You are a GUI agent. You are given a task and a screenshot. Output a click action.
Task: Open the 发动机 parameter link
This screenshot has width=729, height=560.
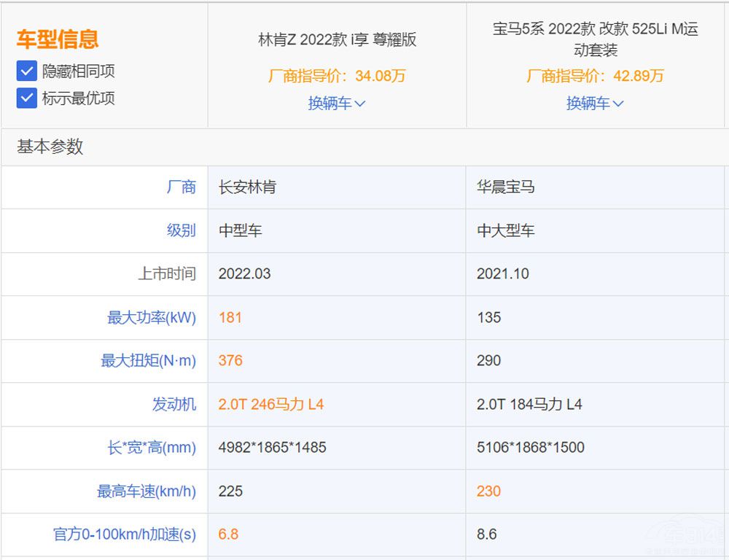175,404
